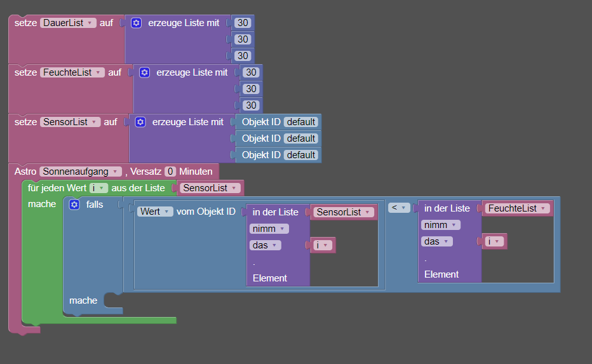Click the first Objekt ID default field

(x=300, y=122)
